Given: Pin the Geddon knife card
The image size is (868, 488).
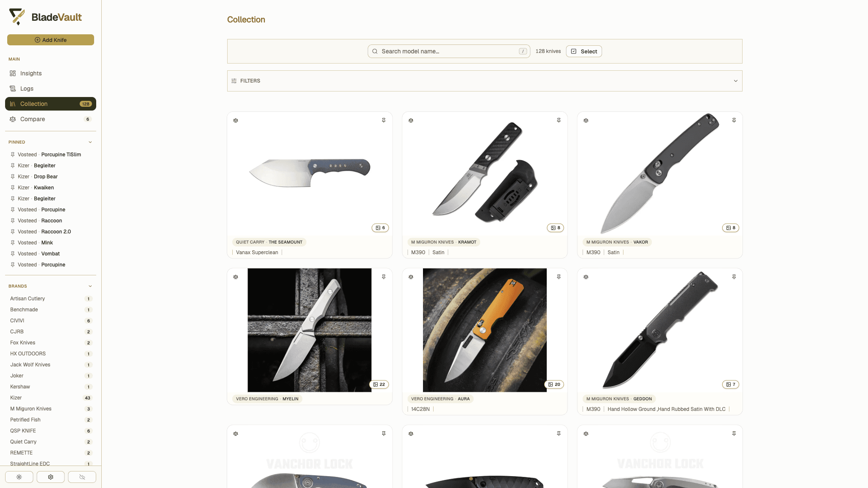Looking at the screenshot, I should (734, 277).
